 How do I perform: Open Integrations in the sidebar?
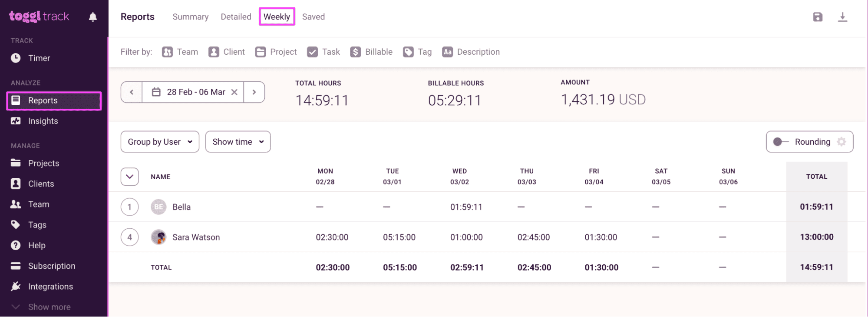[50, 287]
